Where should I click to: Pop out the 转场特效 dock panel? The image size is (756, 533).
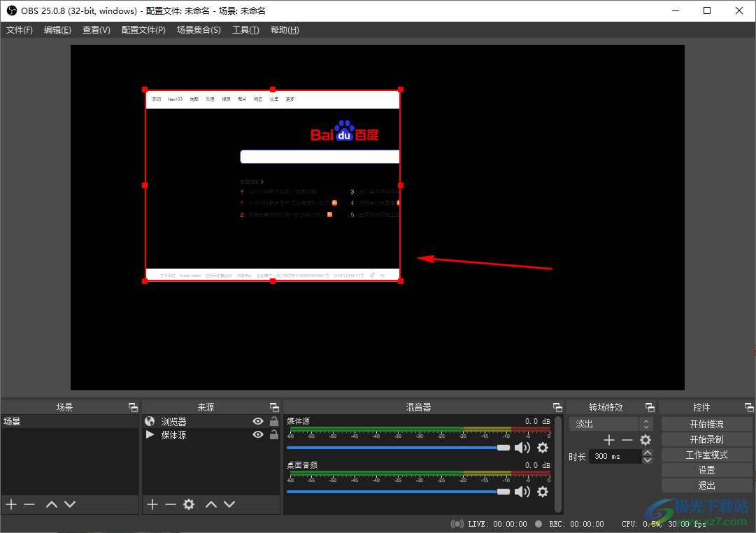(650, 408)
